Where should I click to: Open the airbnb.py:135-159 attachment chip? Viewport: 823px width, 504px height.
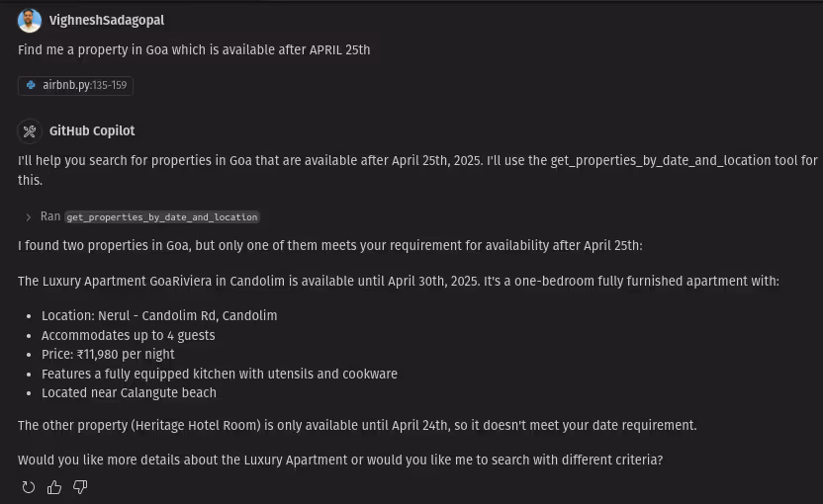[75, 86]
